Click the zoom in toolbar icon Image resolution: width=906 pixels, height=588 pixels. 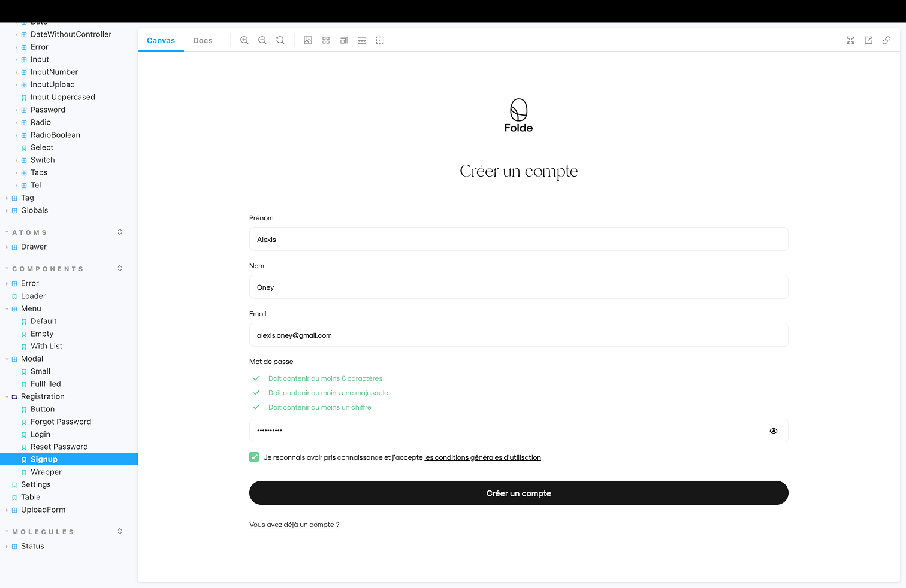tap(244, 40)
